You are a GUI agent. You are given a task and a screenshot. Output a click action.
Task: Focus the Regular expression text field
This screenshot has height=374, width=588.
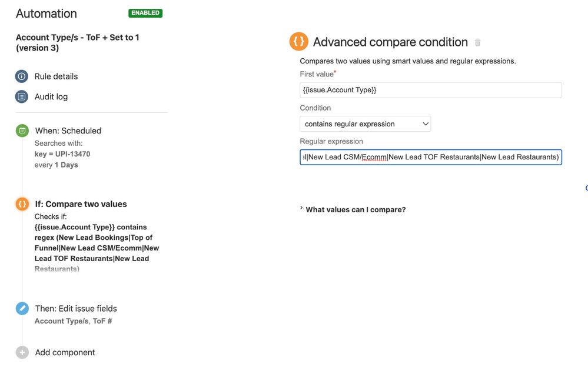click(431, 157)
